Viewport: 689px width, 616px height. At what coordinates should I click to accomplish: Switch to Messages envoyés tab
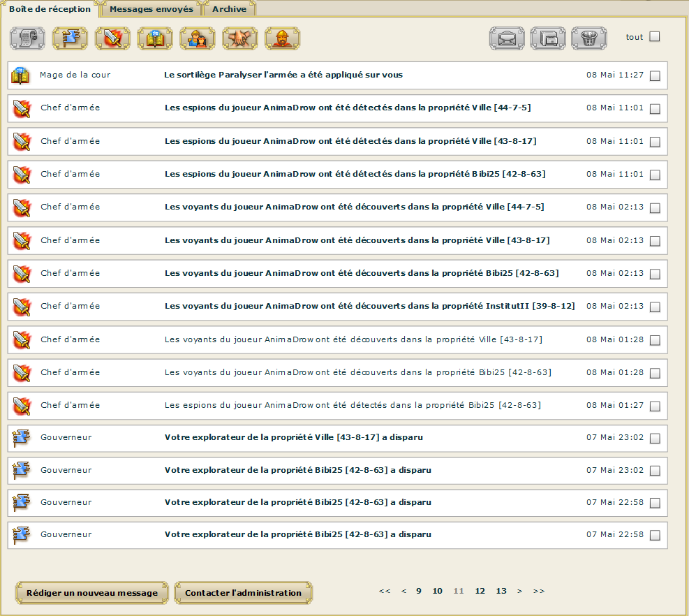pyautogui.click(x=152, y=9)
